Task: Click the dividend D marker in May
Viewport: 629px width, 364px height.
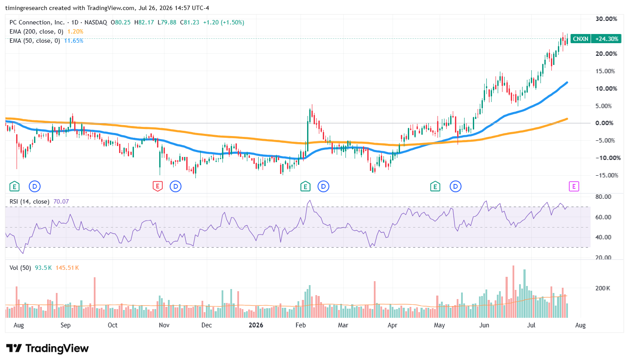Action: (456, 187)
